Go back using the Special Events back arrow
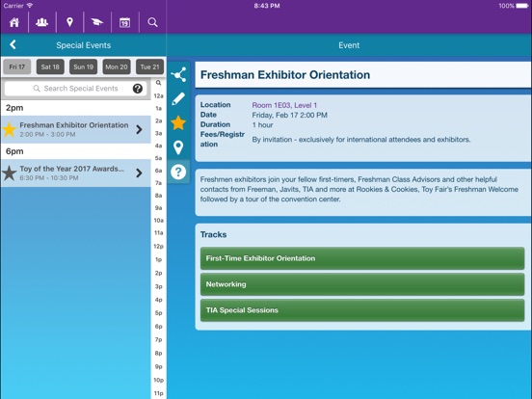 (x=13, y=44)
